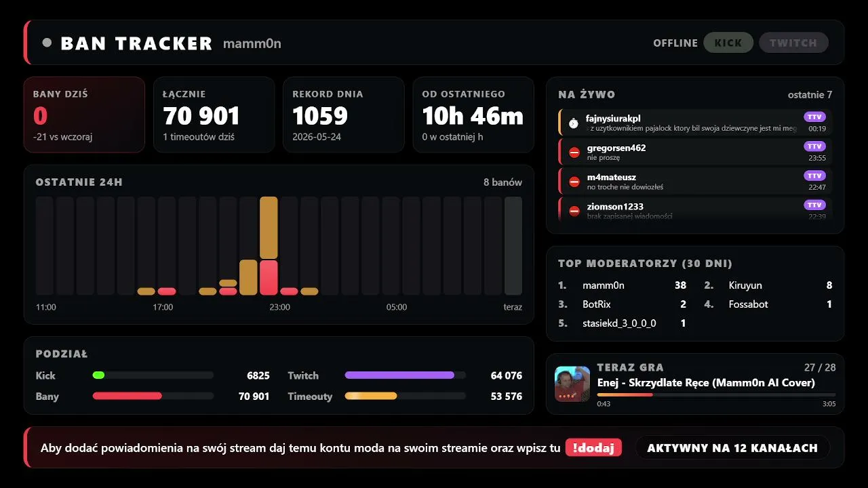Click the 23:00 axis label
The image size is (868, 488).
pyautogui.click(x=279, y=307)
